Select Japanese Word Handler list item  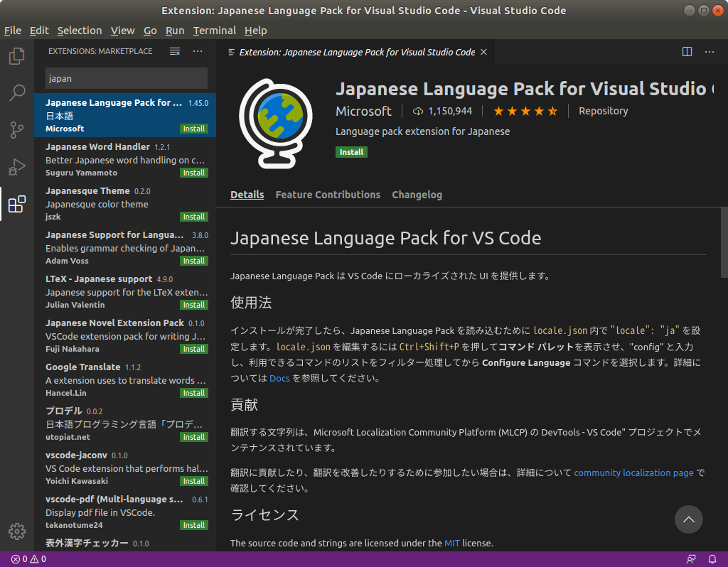coord(125,159)
